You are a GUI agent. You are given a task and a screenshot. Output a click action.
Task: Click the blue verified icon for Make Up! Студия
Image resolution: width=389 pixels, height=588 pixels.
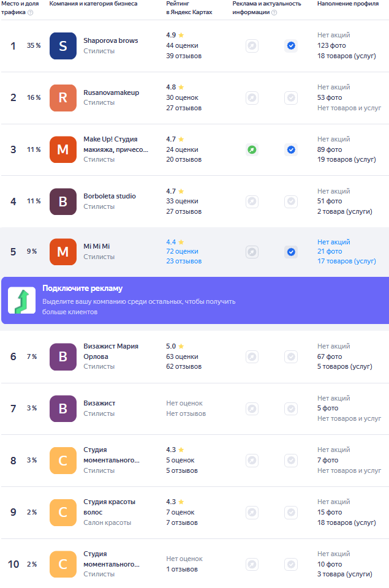pos(291,149)
